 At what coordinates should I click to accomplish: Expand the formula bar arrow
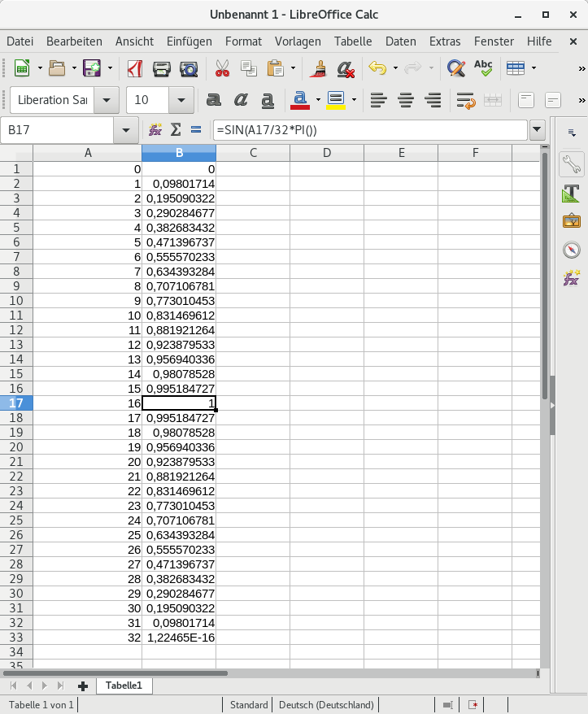(x=538, y=130)
